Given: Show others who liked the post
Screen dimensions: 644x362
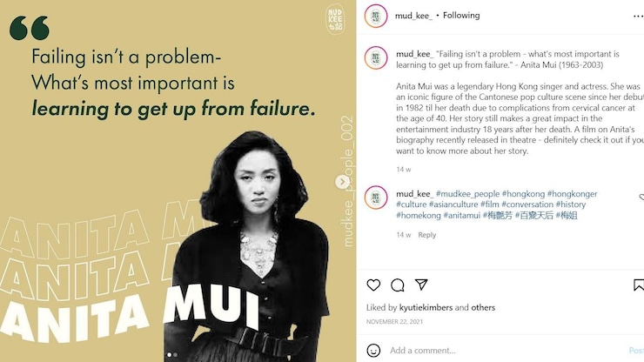Looking at the screenshot, I should [x=483, y=307].
